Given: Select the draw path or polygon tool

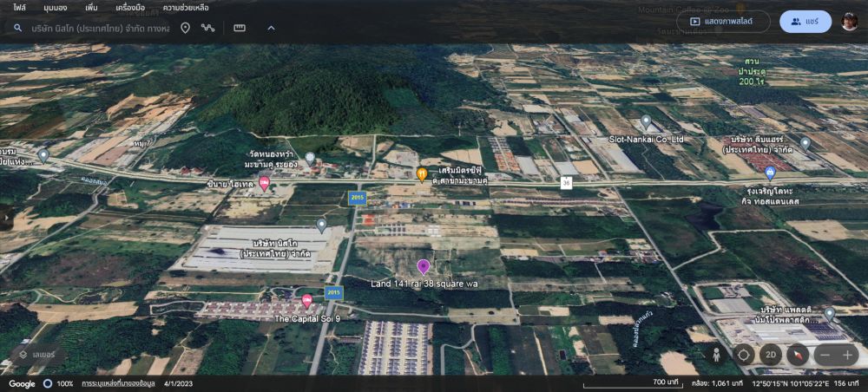Looking at the screenshot, I should [x=208, y=28].
